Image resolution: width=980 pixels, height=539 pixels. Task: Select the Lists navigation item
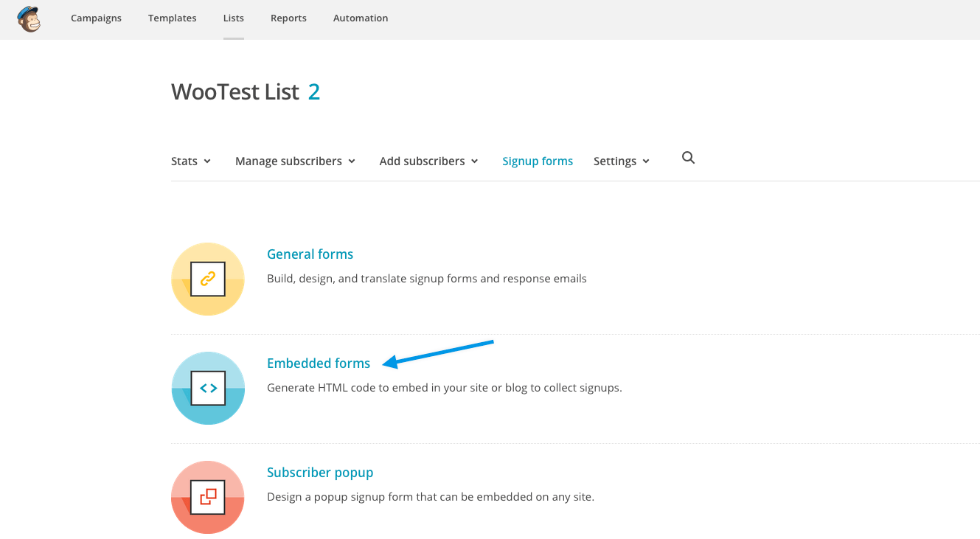pyautogui.click(x=233, y=18)
